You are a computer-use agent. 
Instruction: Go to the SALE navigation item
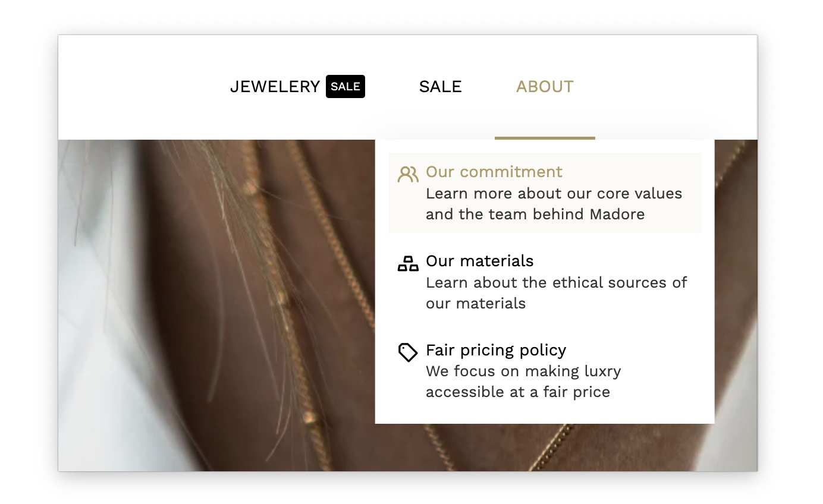pyautogui.click(x=440, y=87)
